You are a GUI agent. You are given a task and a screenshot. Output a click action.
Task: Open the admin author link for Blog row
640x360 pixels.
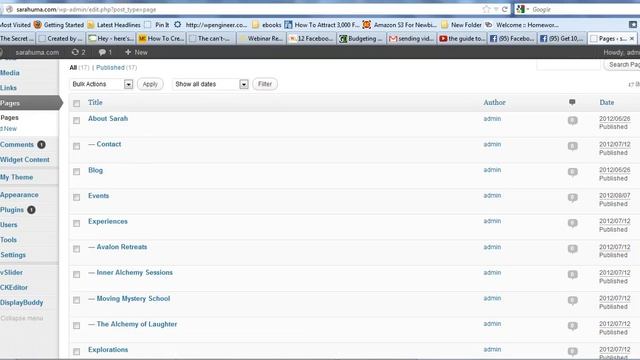coord(492,170)
